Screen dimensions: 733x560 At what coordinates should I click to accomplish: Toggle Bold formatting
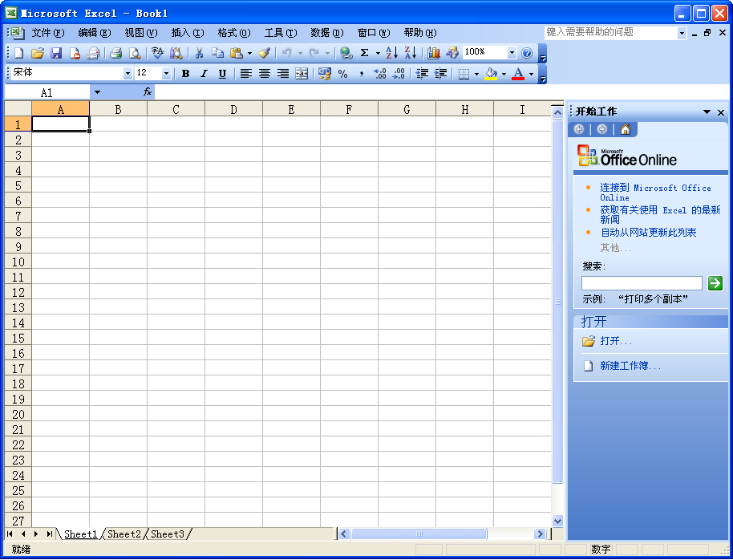click(x=185, y=74)
